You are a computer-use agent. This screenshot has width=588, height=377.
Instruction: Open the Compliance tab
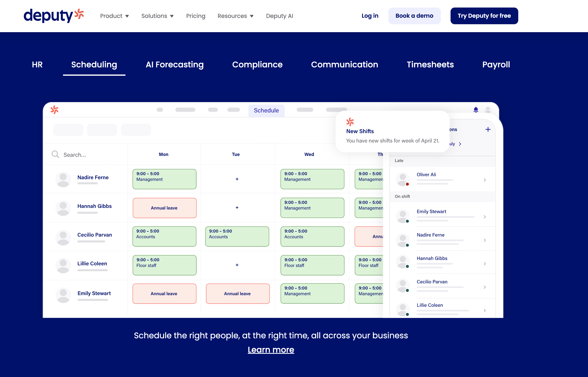257,65
